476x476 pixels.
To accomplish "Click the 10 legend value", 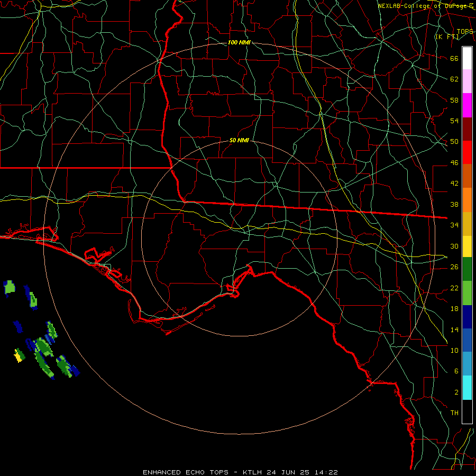I will coord(454,350).
